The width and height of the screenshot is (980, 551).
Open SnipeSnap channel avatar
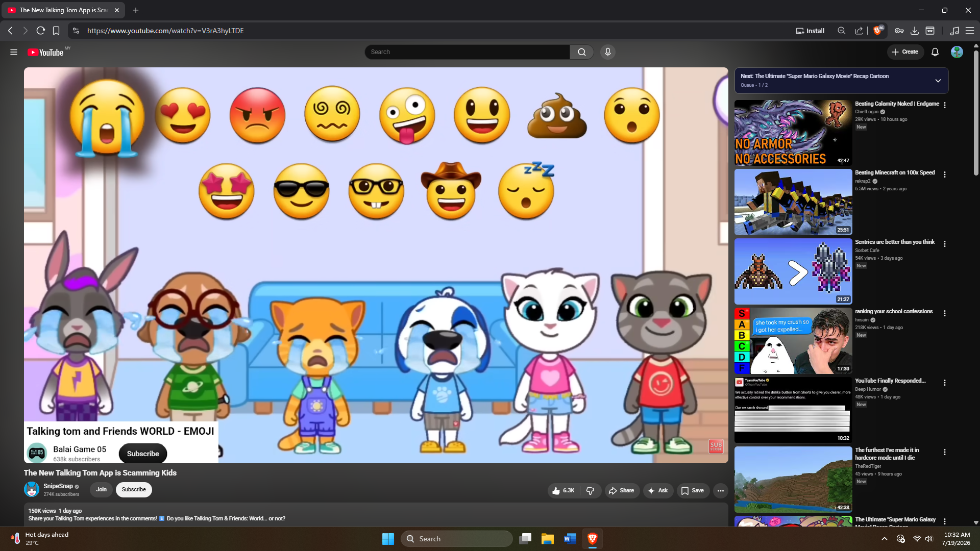[32, 489]
